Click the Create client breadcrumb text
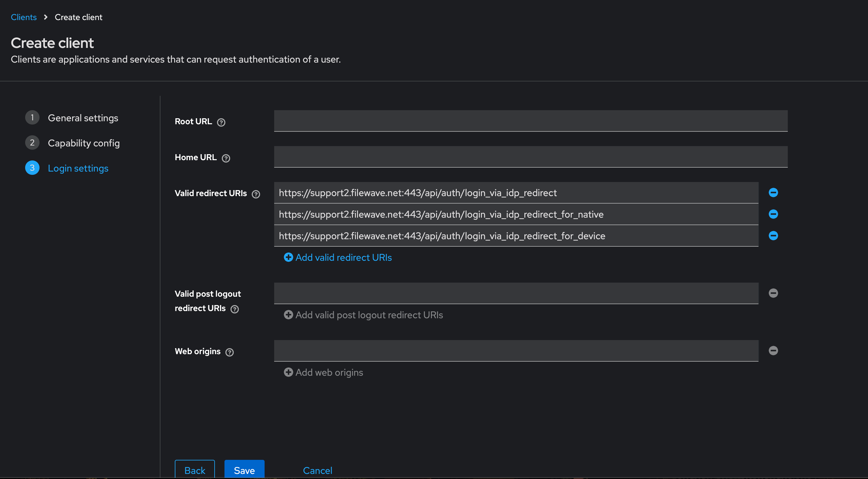 pyautogui.click(x=78, y=17)
